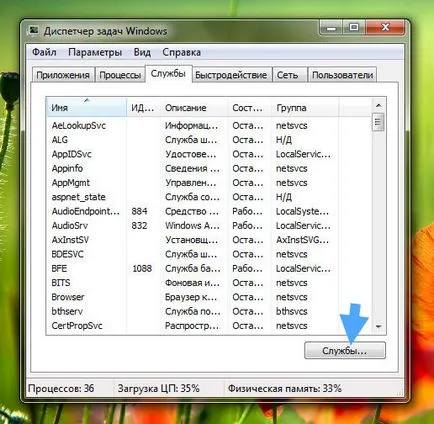This screenshot has height=424, width=434.
Task: Click the Task Manager title bar icon
Action: click(34, 31)
